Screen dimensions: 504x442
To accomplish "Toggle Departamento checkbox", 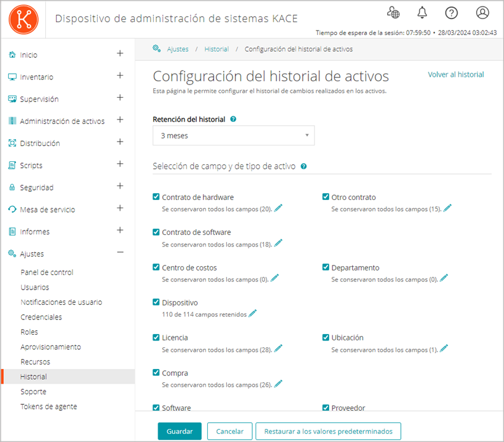I will [x=325, y=267].
